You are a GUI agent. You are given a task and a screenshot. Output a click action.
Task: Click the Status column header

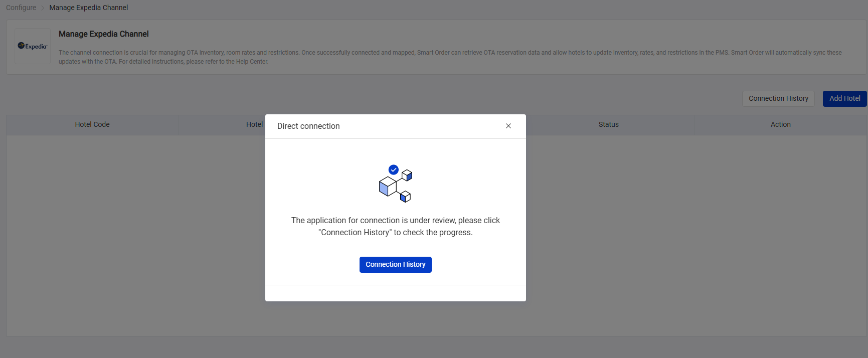pyautogui.click(x=608, y=124)
